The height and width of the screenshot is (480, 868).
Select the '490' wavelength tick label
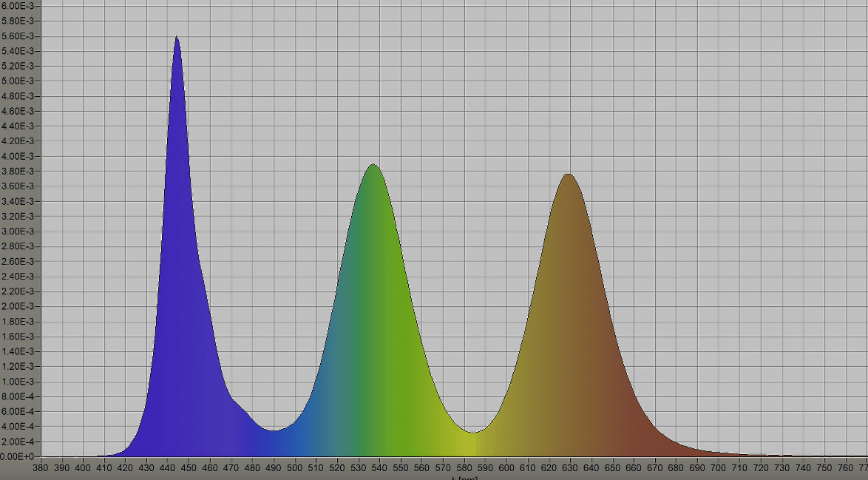274,468
